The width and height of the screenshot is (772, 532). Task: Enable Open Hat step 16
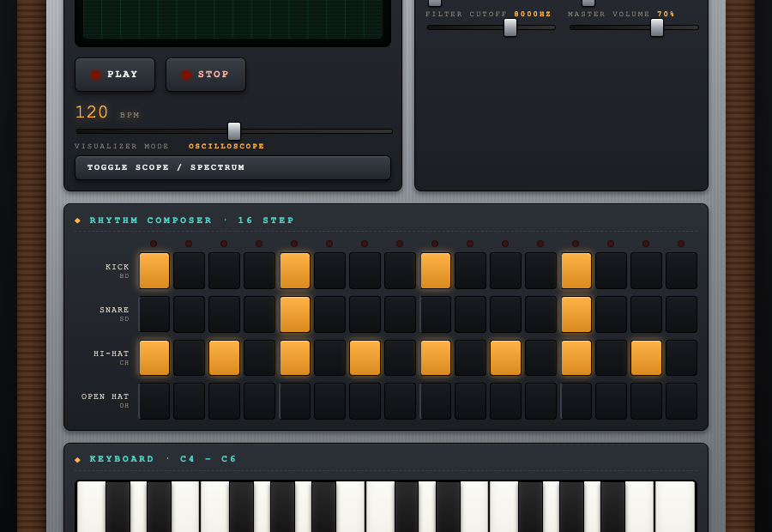point(681,401)
